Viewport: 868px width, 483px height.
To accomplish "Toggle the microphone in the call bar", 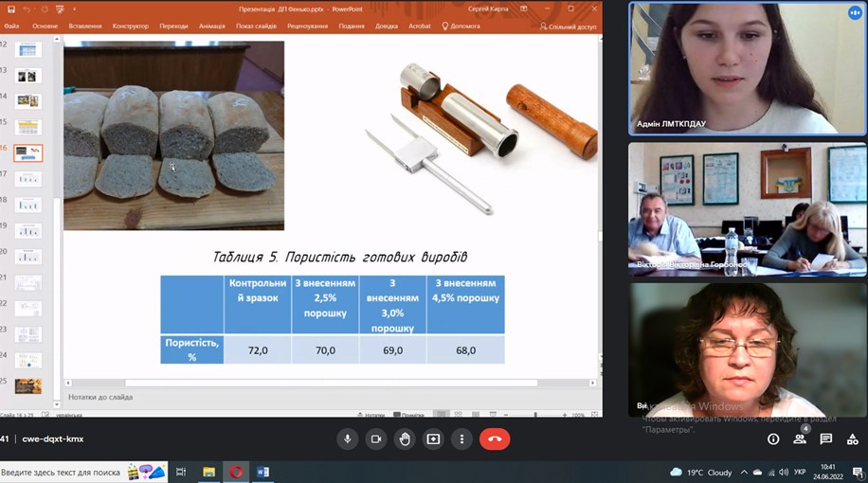I will tap(348, 439).
